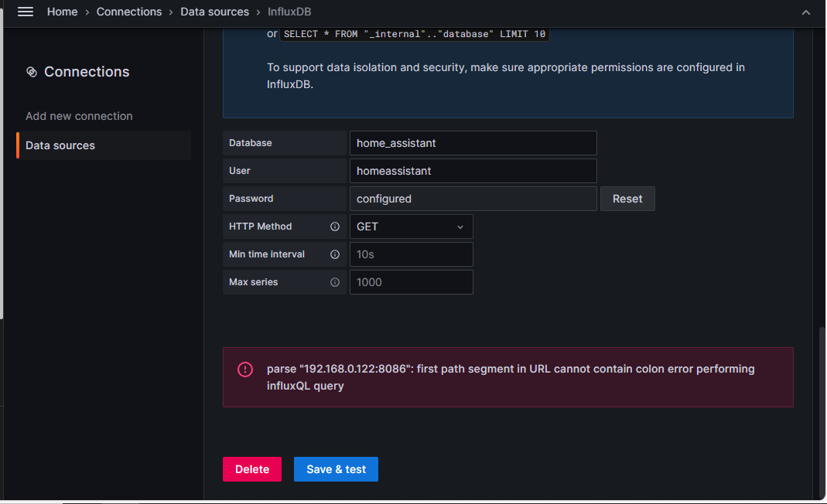Image resolution: width=827 pixels, height=504 pixels.
Task: Select the URL parse error message text
Action: [511, 377]
